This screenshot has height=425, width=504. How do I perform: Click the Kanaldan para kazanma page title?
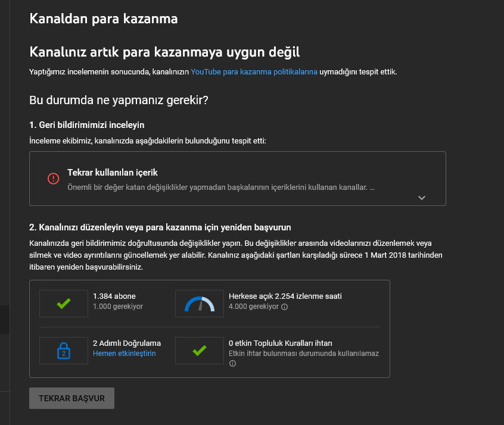pos(104,18)
